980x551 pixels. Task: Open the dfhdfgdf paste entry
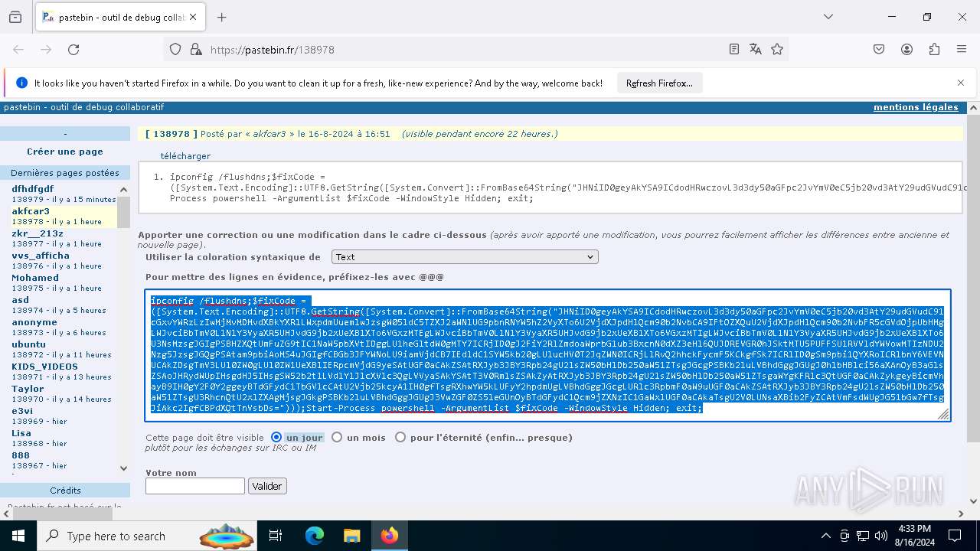(33, 189)
